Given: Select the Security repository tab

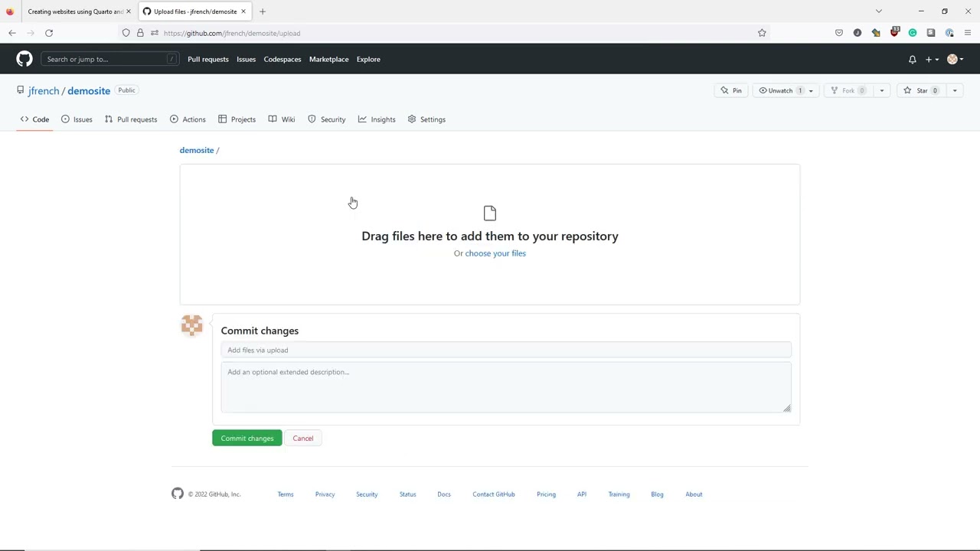Looking at the screenshot, I should point(327,119).
